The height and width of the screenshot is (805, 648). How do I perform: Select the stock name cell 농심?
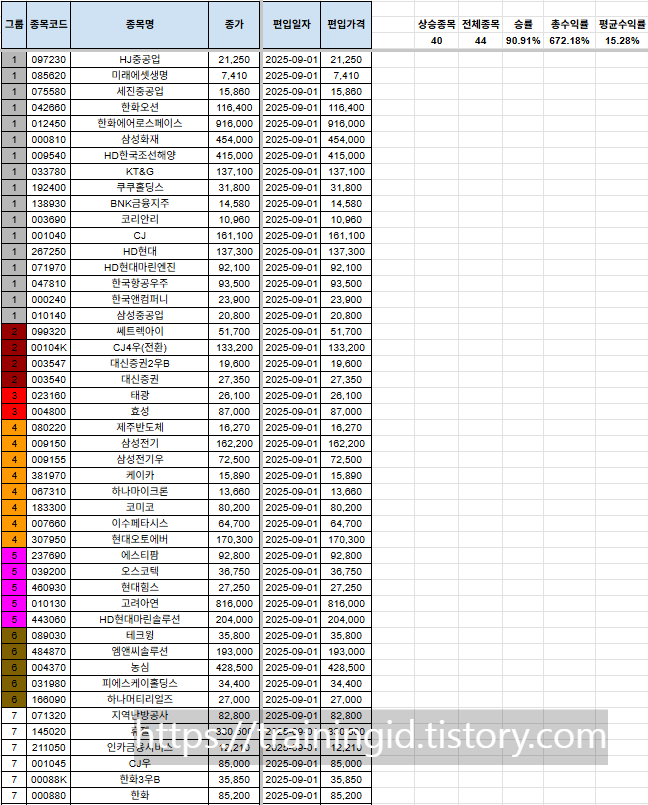click(x=140, y=667)
